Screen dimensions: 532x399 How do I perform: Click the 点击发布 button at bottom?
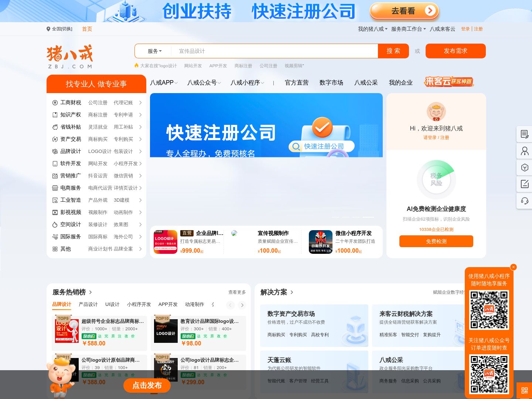[x=147, y=385]
